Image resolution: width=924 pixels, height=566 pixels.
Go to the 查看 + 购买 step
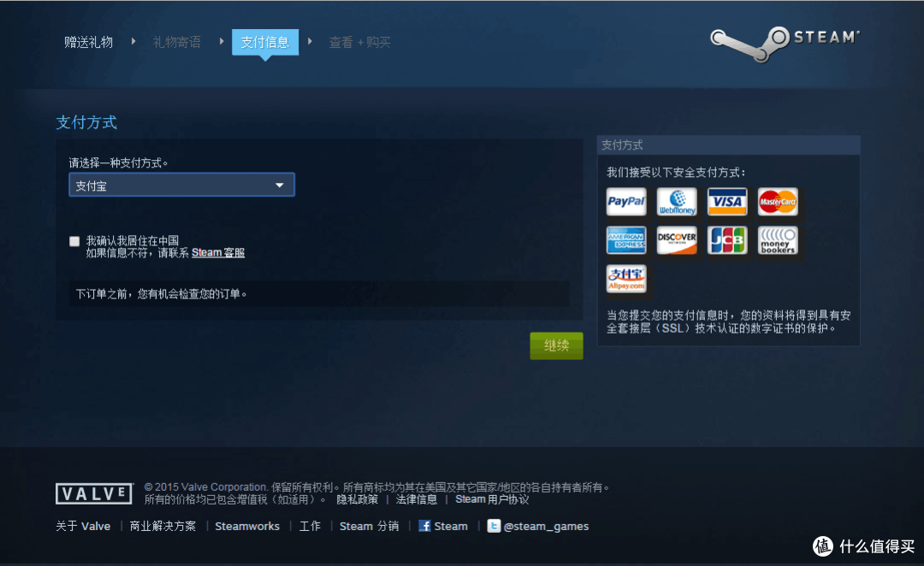click(x=359, y=43)
